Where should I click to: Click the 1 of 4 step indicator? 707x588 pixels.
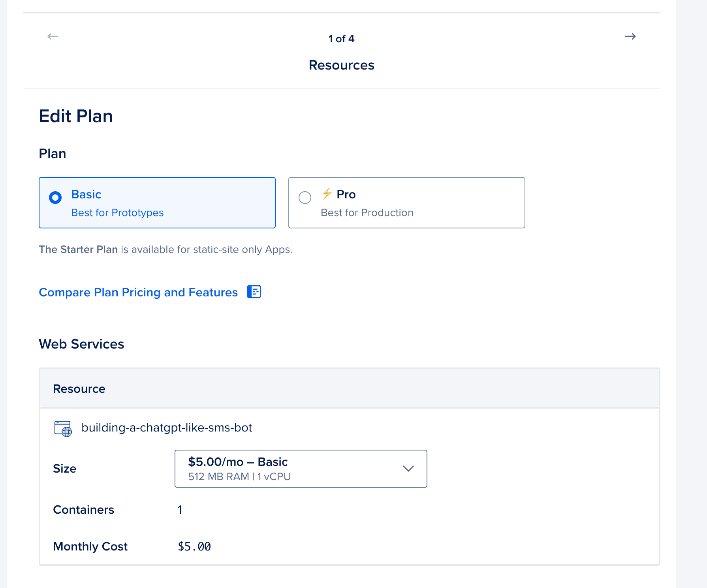(x=341, y=39)
